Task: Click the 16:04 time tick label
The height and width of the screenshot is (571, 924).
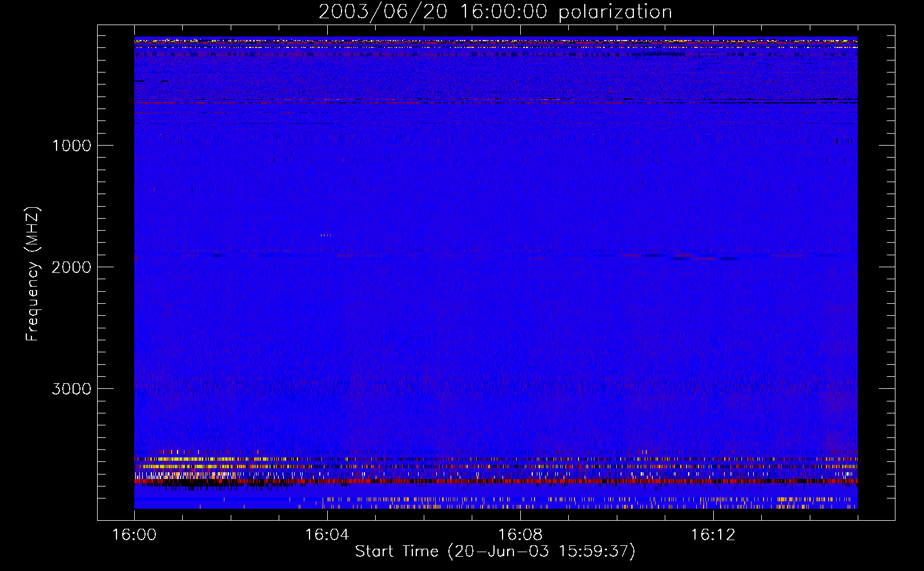Action: click(327, 535)
